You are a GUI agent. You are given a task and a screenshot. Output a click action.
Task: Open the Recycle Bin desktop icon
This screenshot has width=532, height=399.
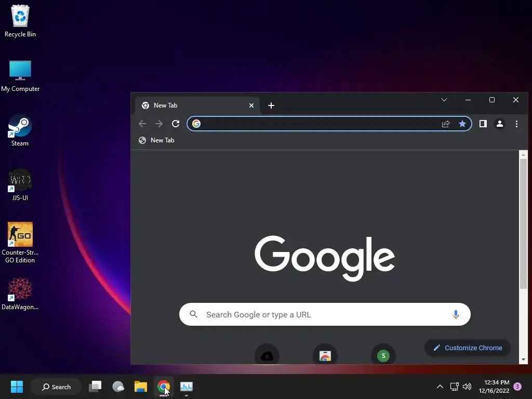(20, 21)
